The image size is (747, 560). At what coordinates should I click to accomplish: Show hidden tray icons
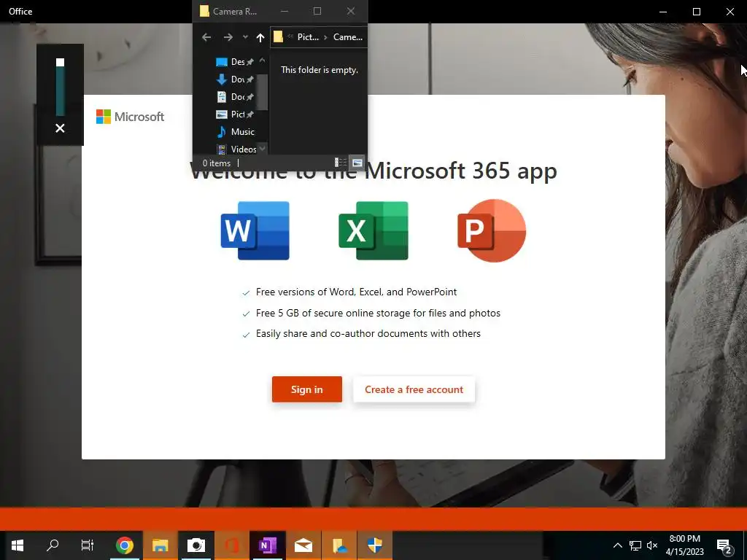click(617, 545)
